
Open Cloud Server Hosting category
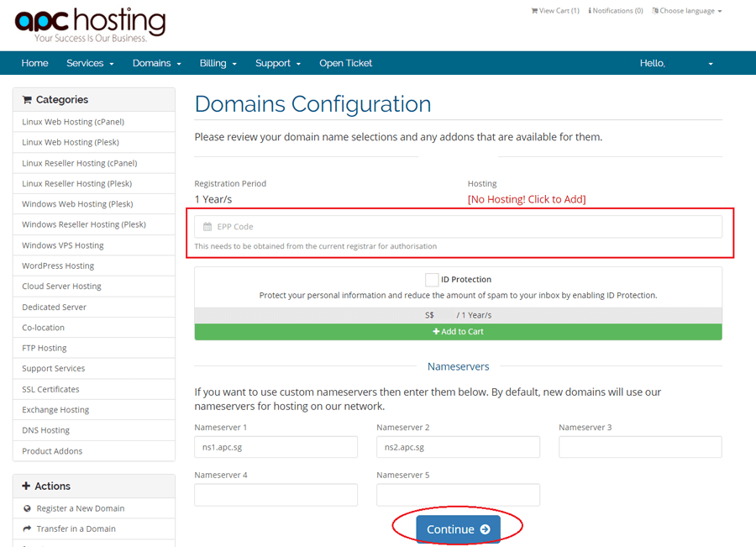tap(94, 287)
